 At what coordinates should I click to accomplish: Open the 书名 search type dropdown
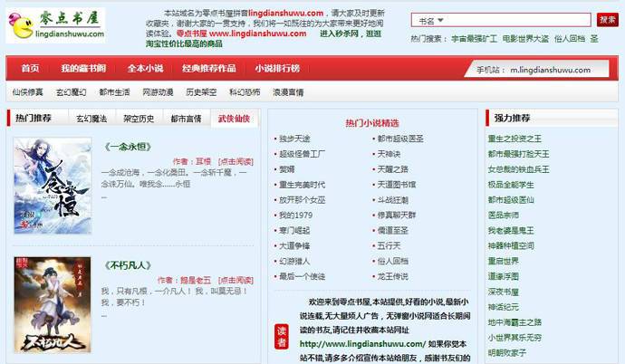tap(443, 20)
